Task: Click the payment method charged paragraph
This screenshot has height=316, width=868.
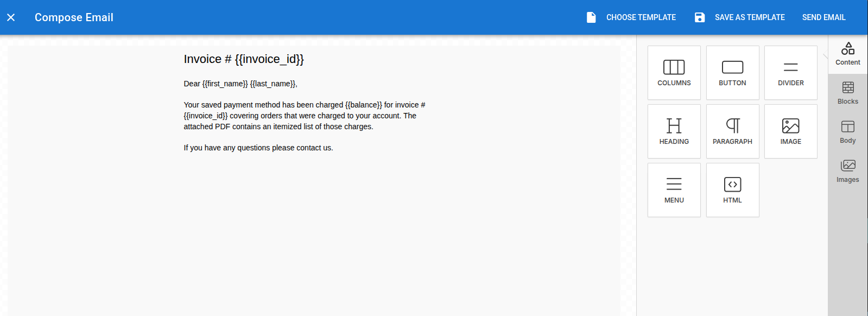Action: (304, 116)
